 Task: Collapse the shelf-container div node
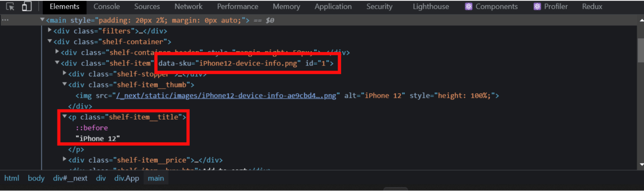(x=50, y=41)
